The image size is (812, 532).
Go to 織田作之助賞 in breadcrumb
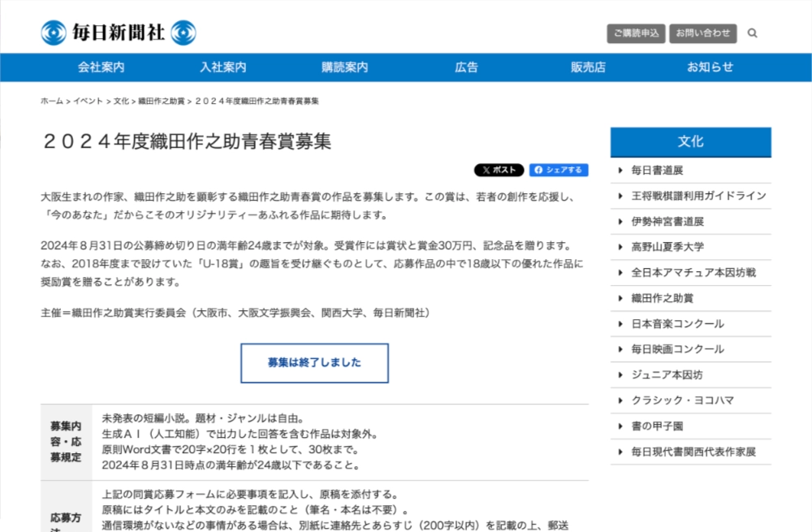pos(161,101)
